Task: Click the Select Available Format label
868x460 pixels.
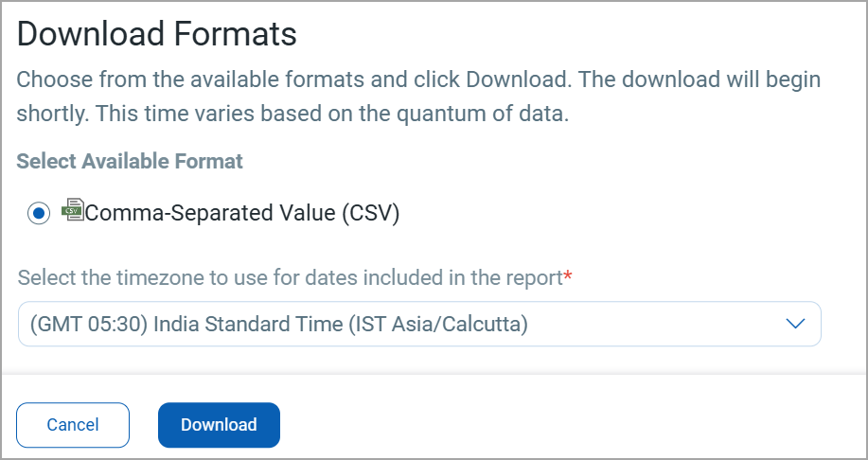Action: pos(130,161)
